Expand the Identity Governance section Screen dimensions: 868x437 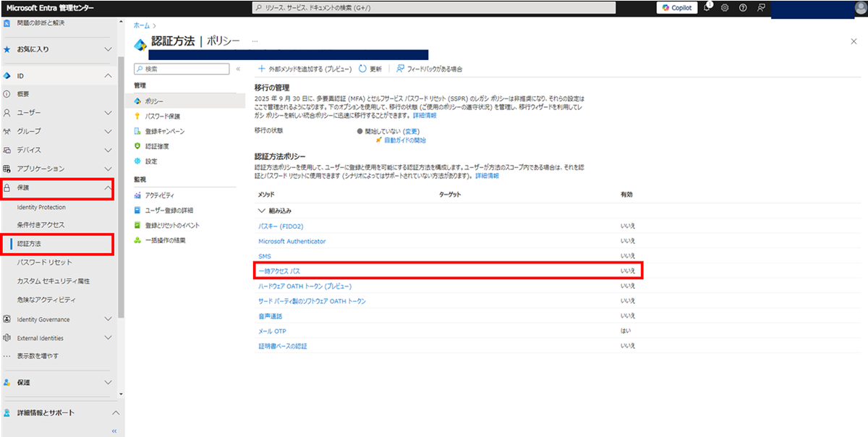[108, 319]
